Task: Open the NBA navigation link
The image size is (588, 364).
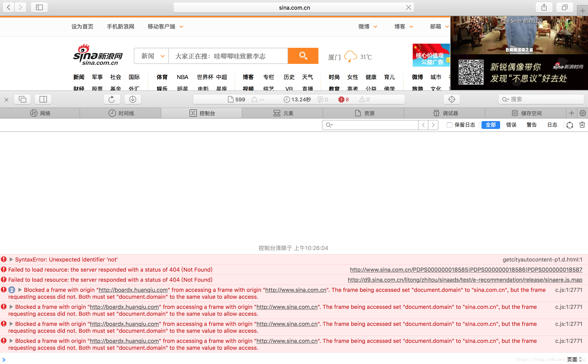Action: [182, 77]
